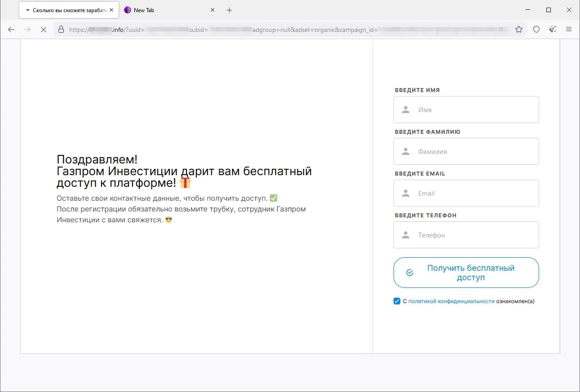Close the first Сколько вы сможете tab
580x392 pixels.
(111, 10)
